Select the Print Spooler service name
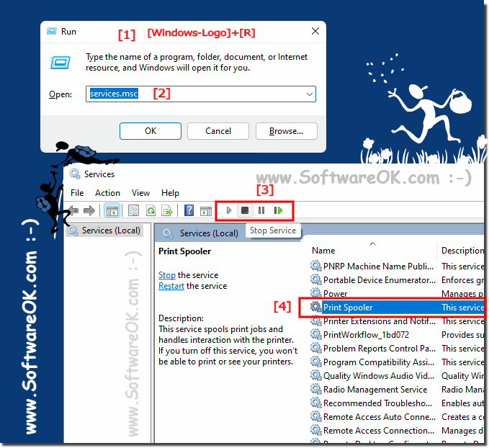Screen dimensions: 489x448 pos(348,308)
